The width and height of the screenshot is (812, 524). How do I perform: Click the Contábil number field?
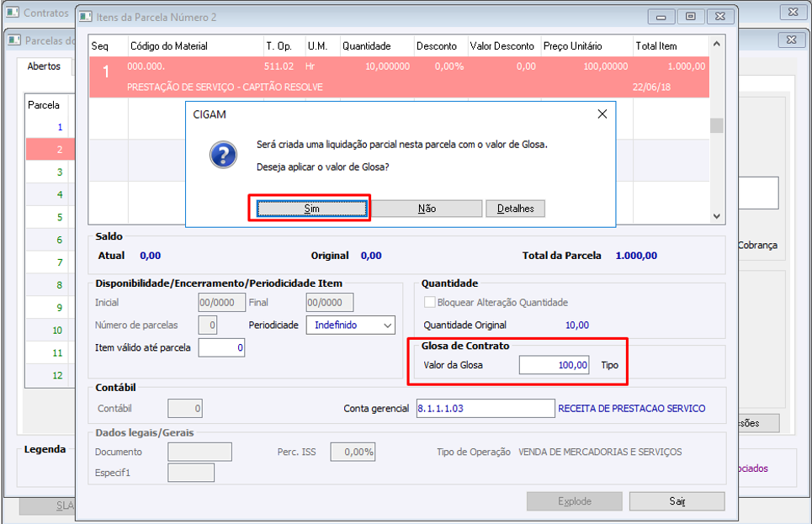[185, 409]
